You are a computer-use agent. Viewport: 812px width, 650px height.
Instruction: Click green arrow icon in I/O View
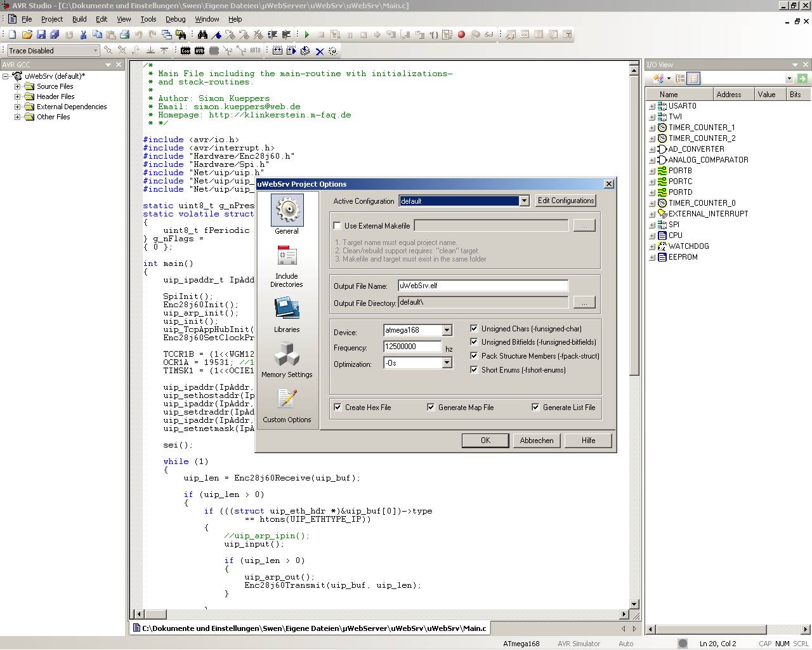[802, 79]
